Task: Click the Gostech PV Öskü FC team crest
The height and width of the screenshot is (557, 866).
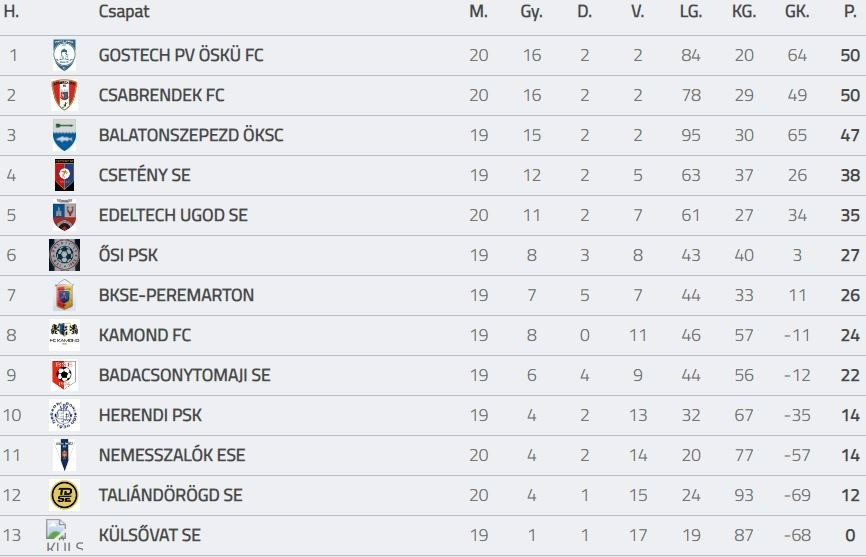Action: [64, 55]
